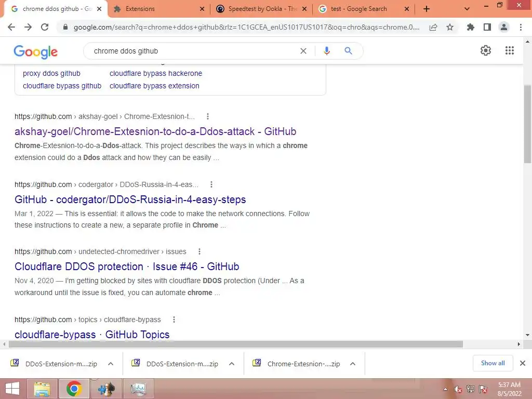Open the Windows Start menu
This screenshot has width=532, height=399.
[x=12, y=389]
